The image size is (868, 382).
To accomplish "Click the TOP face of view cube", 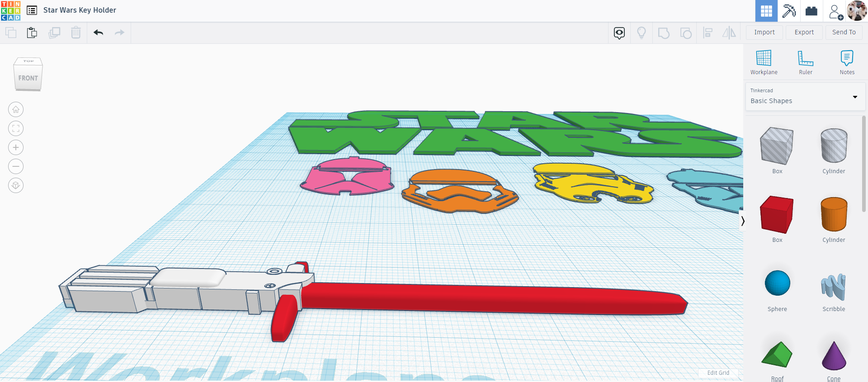I will click(28, 61).
